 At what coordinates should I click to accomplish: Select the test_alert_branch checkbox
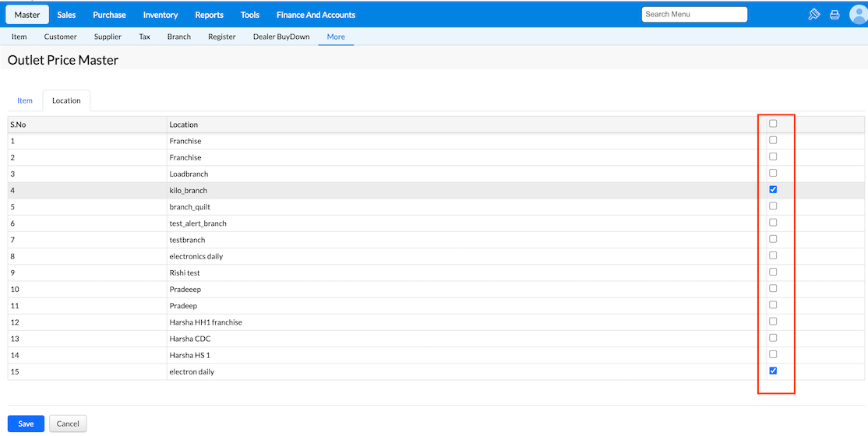(774, 223)
